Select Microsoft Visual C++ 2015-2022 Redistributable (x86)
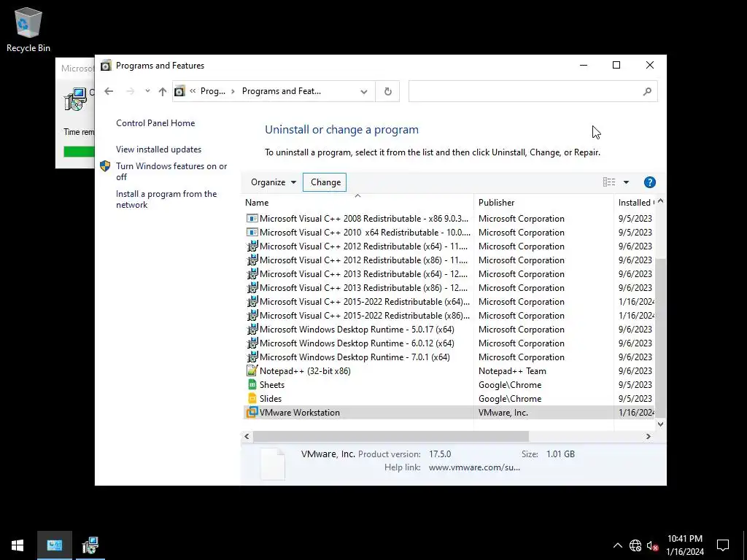 [449, 316]
